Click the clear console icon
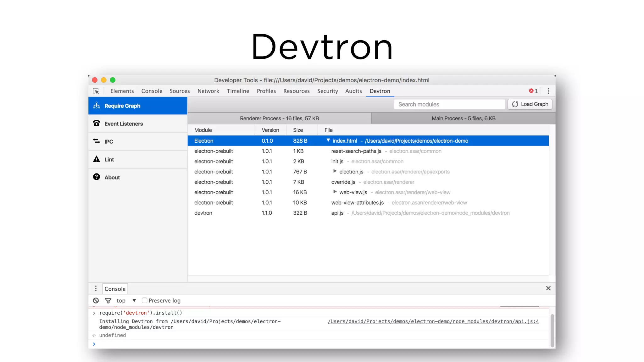The image size is (644, 362). pyautogui.click(x=96, y=300)
